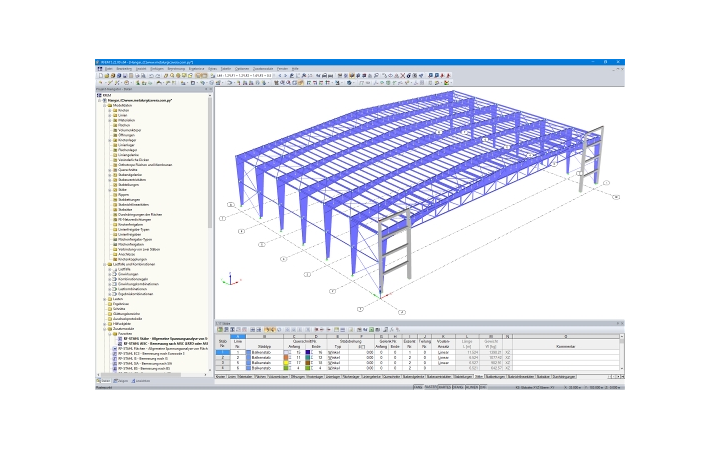Click the highlighted orange table toolbar icon
The height and width of the screenshot is (450, 720).
point(269,329)
